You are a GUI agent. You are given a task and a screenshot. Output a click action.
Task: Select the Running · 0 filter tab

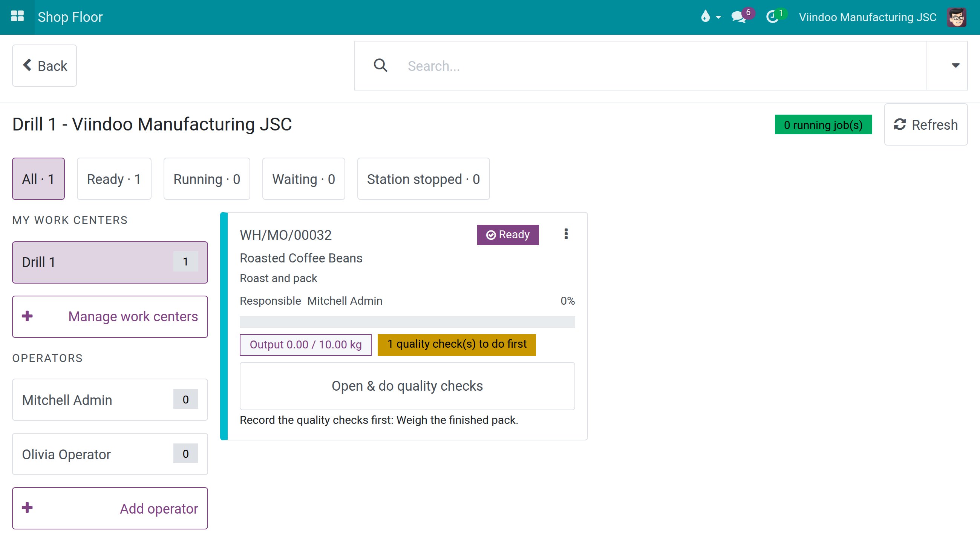[x=207, y=179]
